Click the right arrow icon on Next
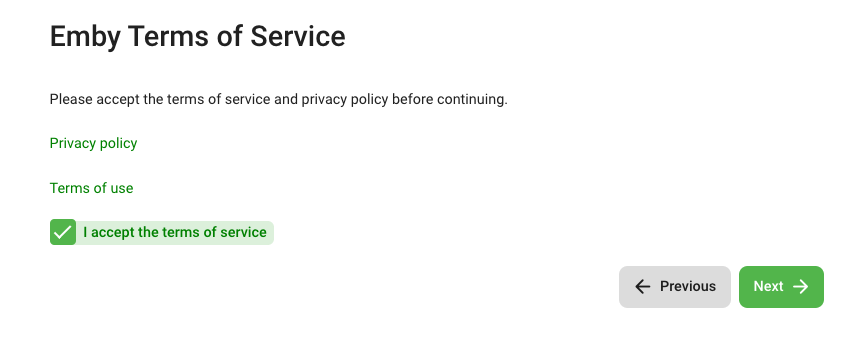Screen dimensions: 863x360 click(x=801, y=286)
